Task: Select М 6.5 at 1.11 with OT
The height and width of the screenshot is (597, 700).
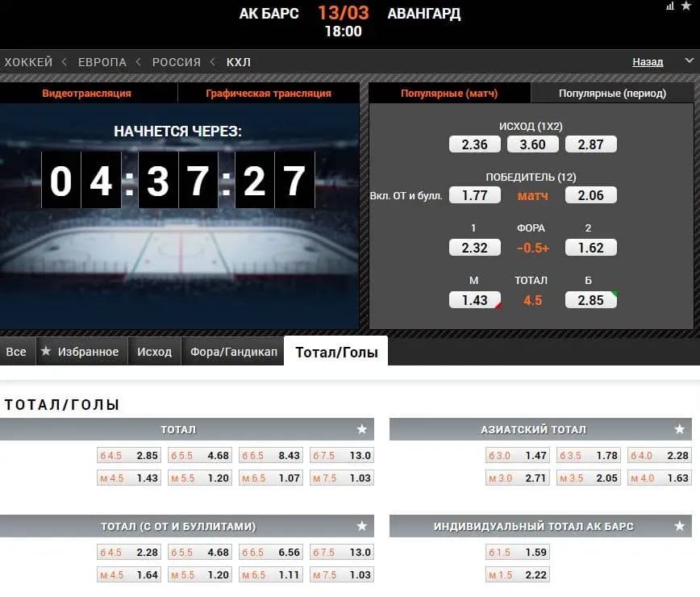Action: 271,574
